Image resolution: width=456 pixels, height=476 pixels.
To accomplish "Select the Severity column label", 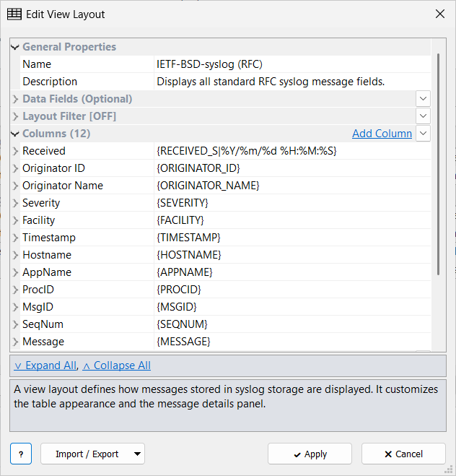I will [x=41, y=203].
